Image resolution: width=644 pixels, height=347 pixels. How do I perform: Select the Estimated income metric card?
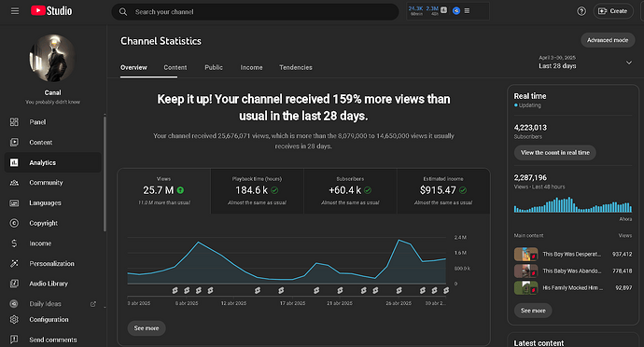coord(443,191)
